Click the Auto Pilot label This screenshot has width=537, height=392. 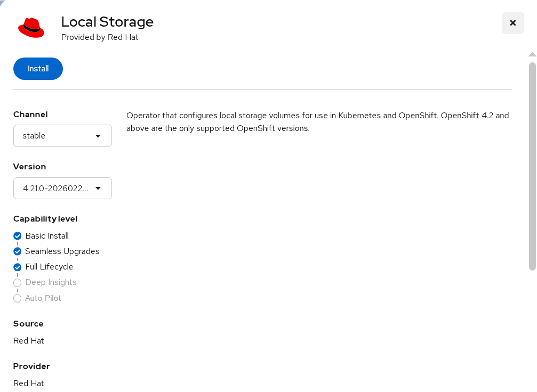(43, 298)
